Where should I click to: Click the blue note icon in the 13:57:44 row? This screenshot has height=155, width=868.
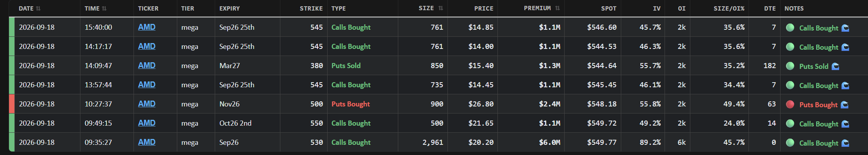tap(845, 85)
